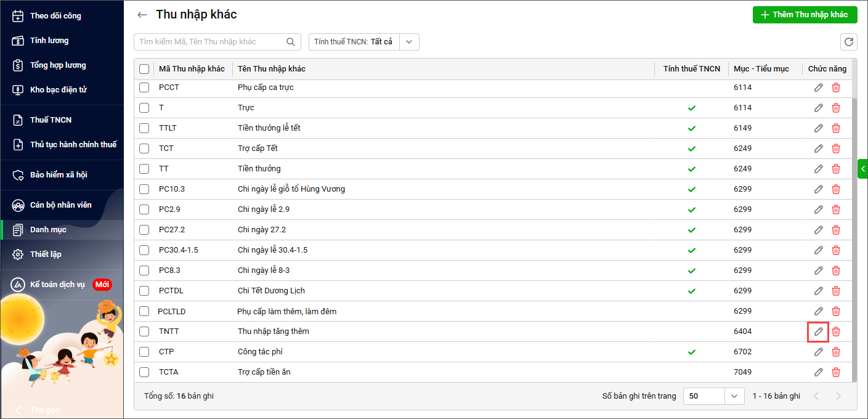This screenshot has width=868, height=419.
Task: Delete the Tiền thưởng lễ tết row
Action: (x=836, y=128)
